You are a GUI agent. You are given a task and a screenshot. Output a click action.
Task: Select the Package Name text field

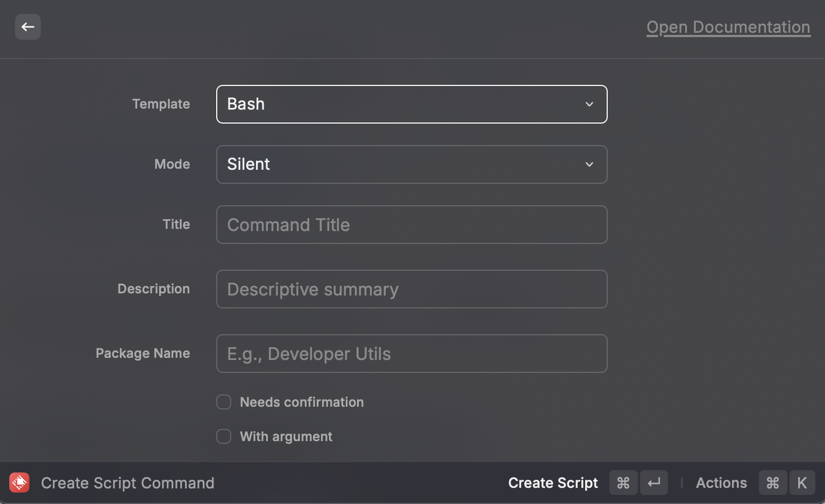[411, 354]
